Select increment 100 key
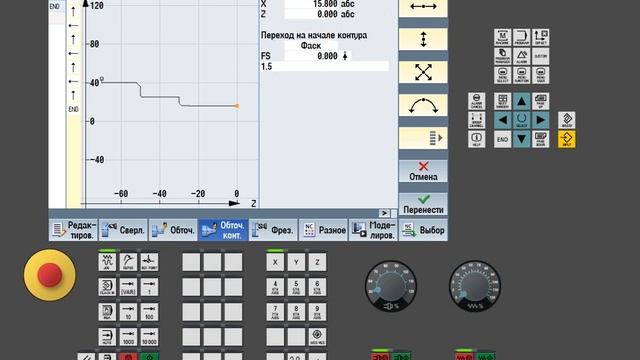The height and width of the screenshot is (360, 640). [149, 312]
